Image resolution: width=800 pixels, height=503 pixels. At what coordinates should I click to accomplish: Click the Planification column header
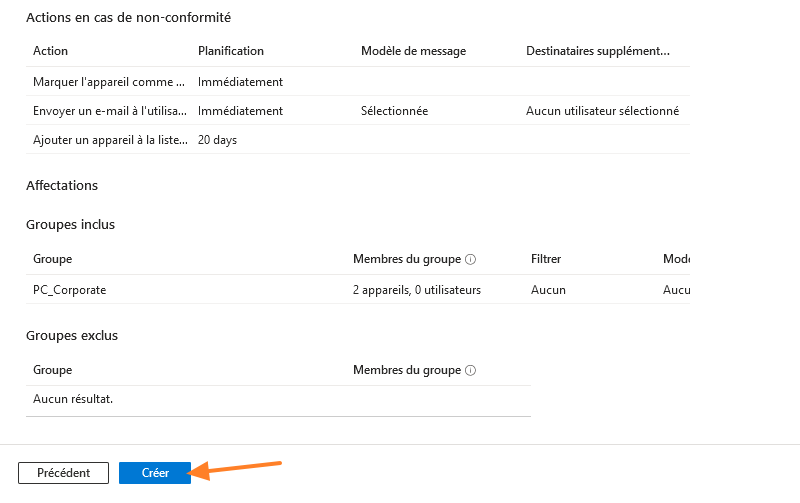click(x=231, y=51)
